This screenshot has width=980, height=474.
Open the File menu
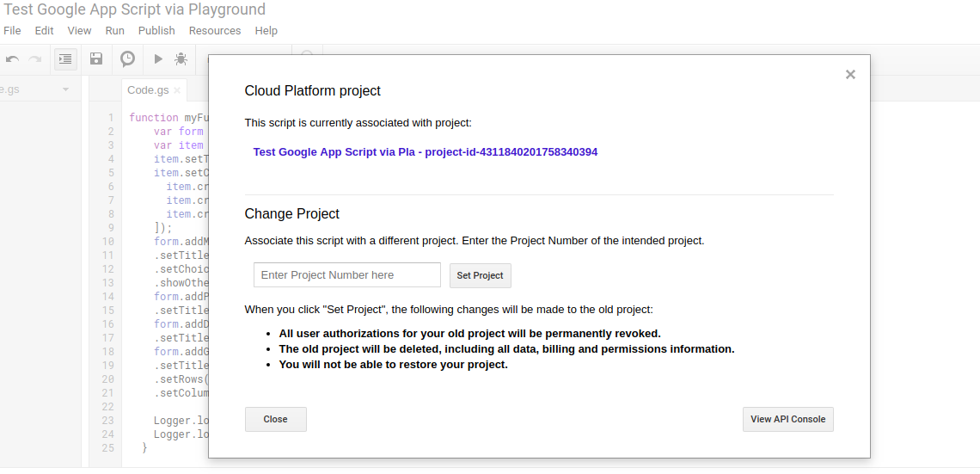pyautogui.click(x=12, y=31)
